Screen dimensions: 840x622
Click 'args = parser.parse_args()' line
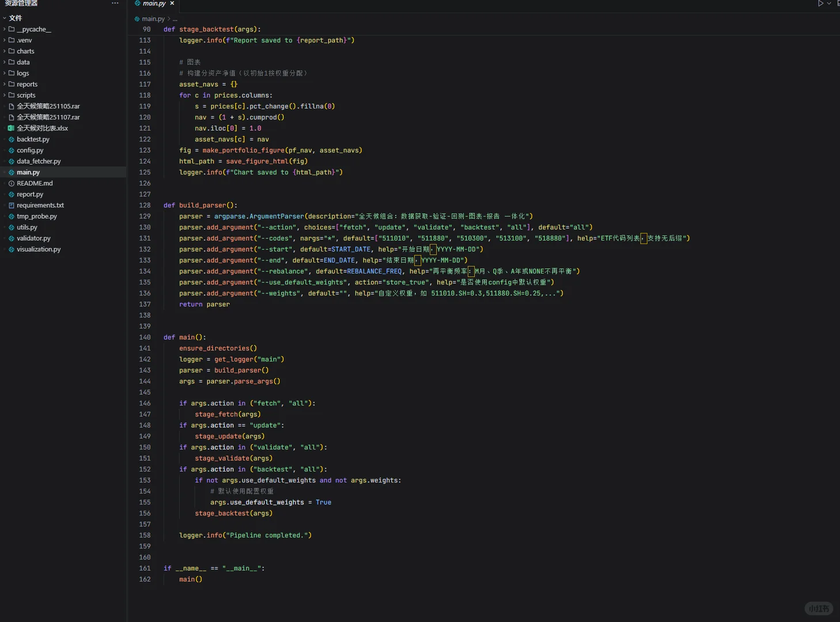tap(230, 382)
